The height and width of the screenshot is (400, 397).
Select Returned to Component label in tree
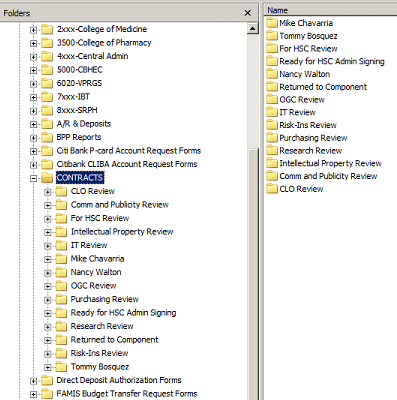[x=114, y=340]
